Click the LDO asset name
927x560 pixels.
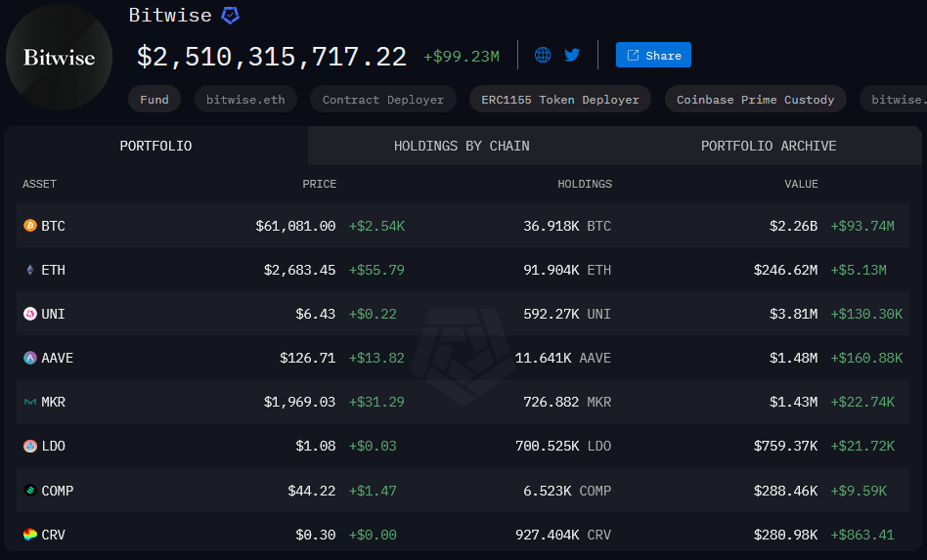pos(53,446)
